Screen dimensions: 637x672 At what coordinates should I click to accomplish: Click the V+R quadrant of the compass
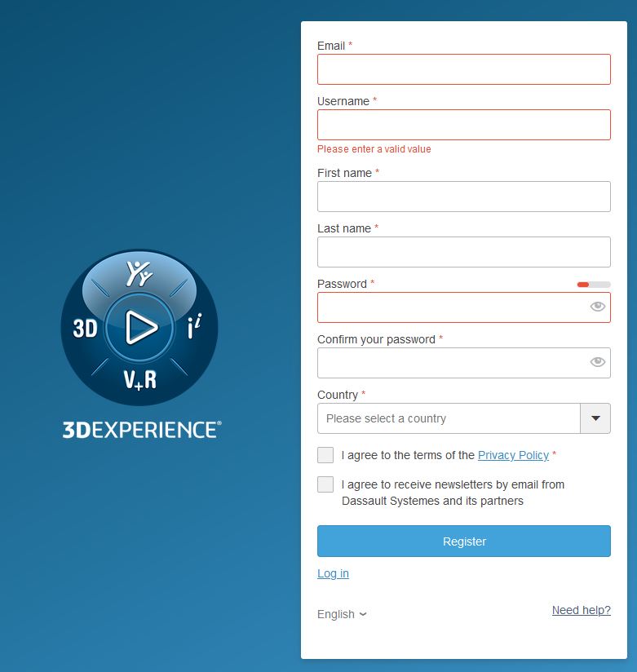coord(139,379)
